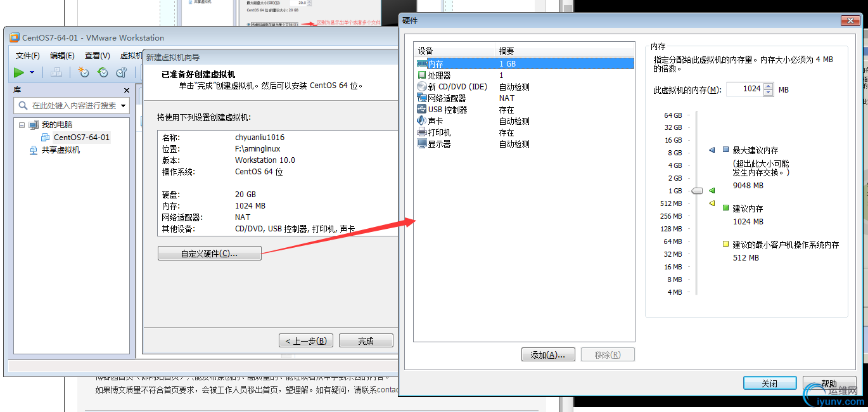
Task: Collapse the 我的电脑 tree node
Action: pos(22,125)
